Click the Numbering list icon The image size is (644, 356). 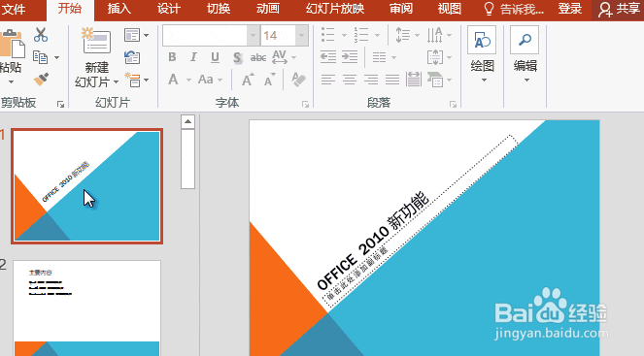tap(361, 35)
